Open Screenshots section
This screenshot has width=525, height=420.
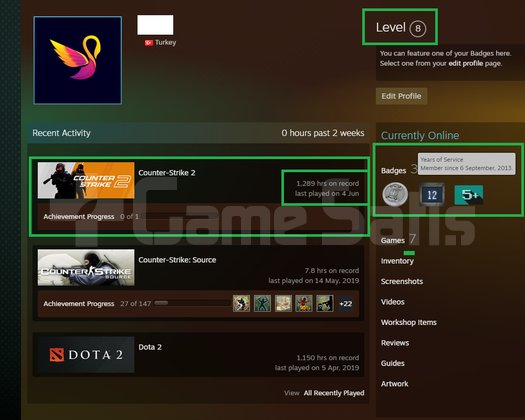[x=402, y=281]
